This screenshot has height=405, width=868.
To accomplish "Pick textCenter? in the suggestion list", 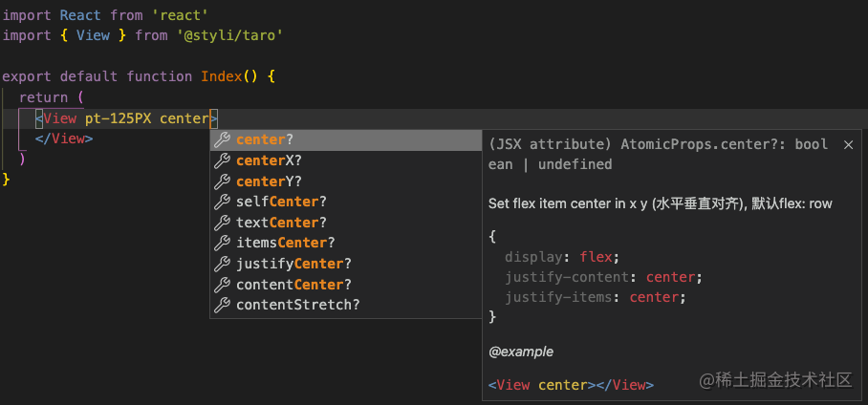I will [x=281, y=223].
